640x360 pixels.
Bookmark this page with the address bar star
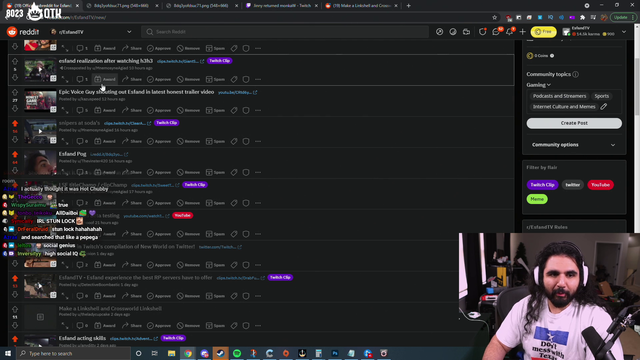tap(495, 17)
